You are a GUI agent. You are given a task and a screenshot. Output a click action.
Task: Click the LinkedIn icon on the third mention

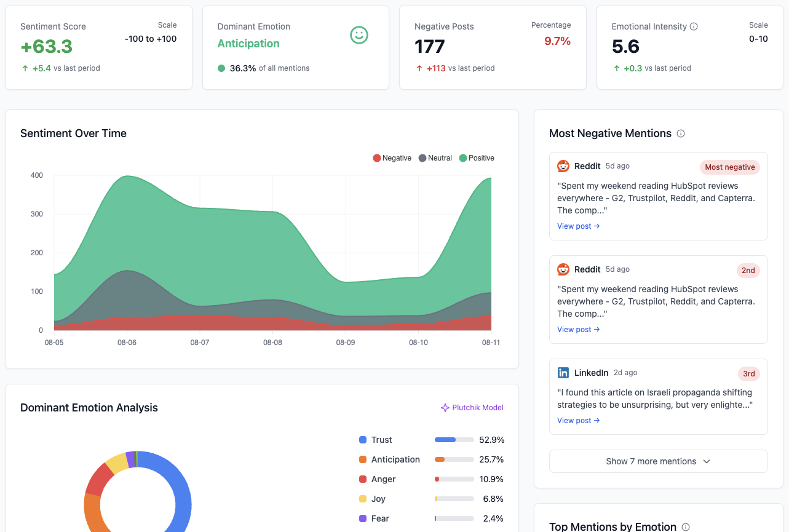pos(563,373)
